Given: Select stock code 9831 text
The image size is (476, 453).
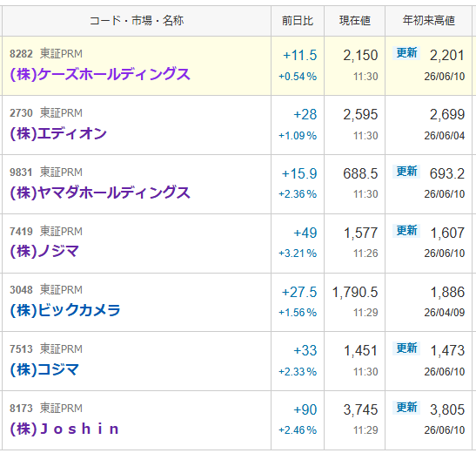Looking at the screenshot, I should click(x=21, y=172).
